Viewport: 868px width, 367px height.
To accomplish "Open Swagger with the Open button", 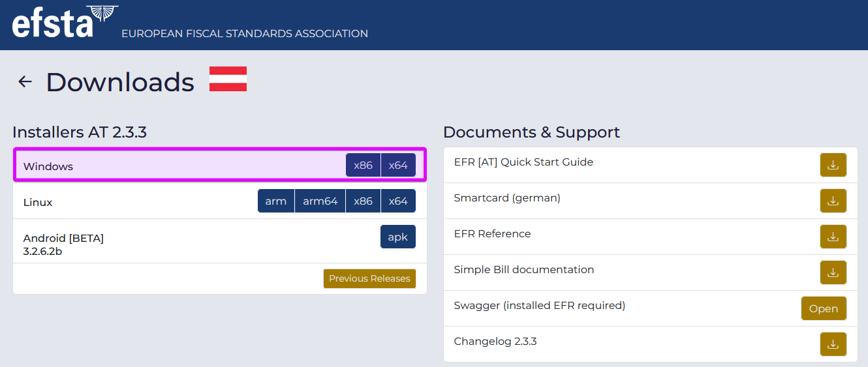I will (824, 308).
